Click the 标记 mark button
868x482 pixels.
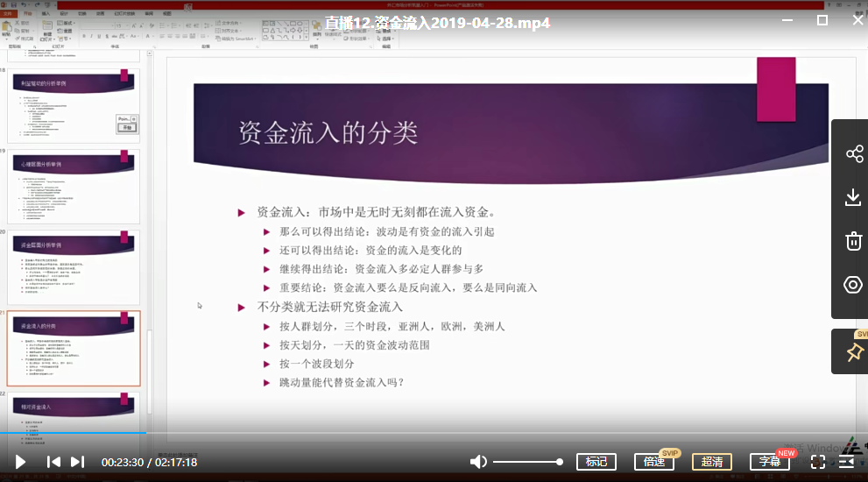596,462
